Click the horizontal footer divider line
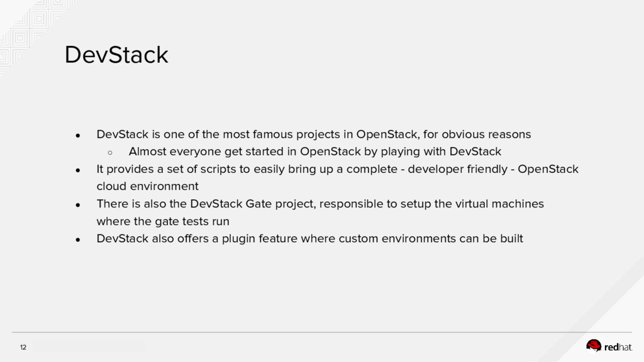The image size is (644, 362). [322, 332]
